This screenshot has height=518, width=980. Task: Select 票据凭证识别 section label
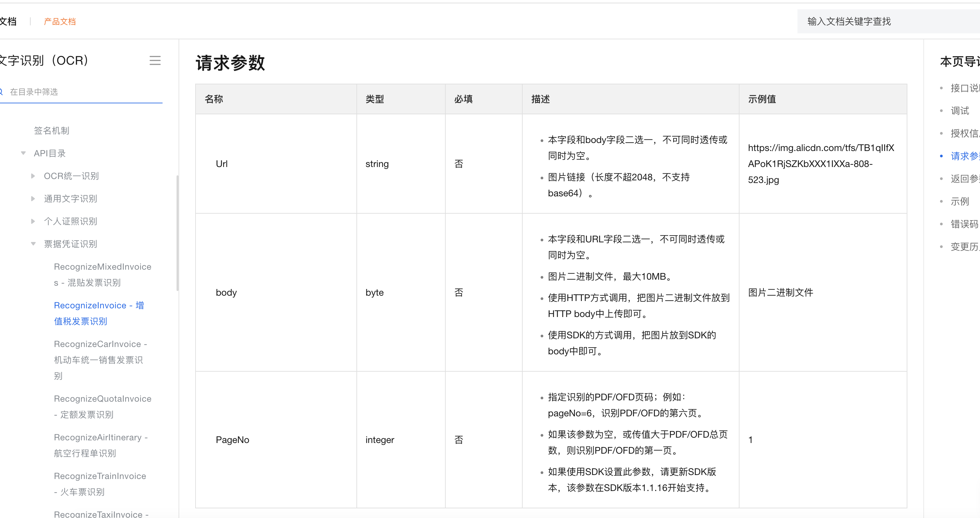(x=70, y=244)
